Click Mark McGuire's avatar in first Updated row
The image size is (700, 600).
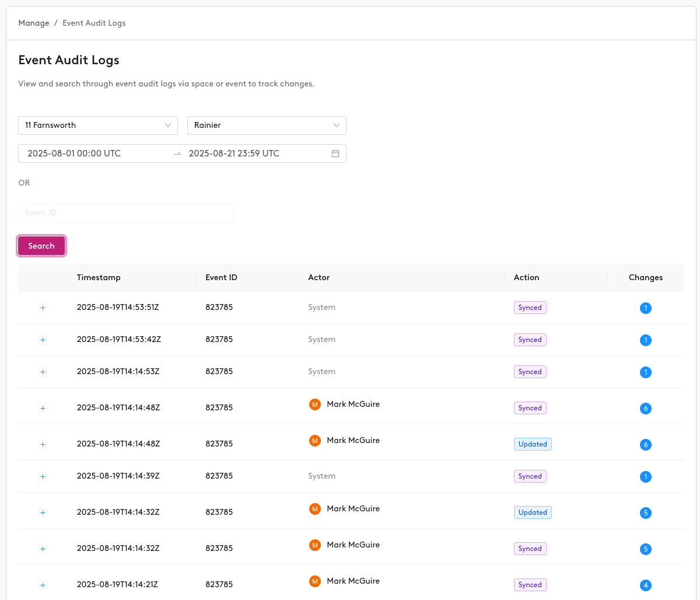coord(315,441)
